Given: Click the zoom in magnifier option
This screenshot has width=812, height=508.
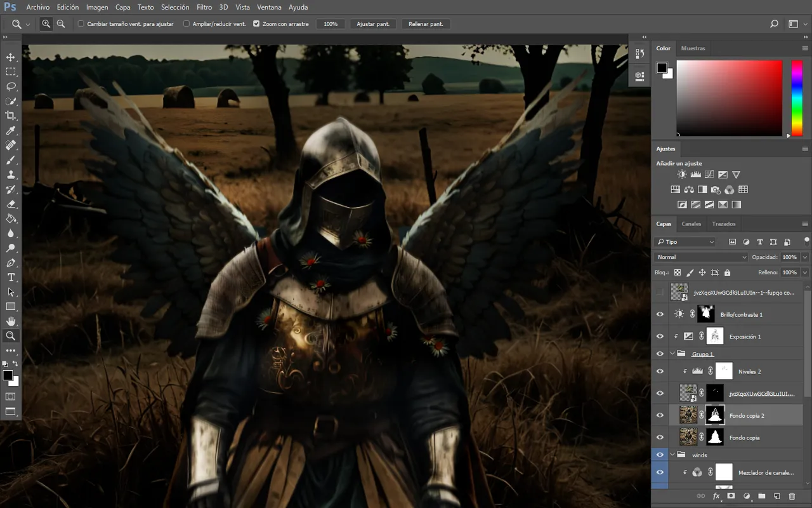Looking at the screenshot, I should click(46, 23).
